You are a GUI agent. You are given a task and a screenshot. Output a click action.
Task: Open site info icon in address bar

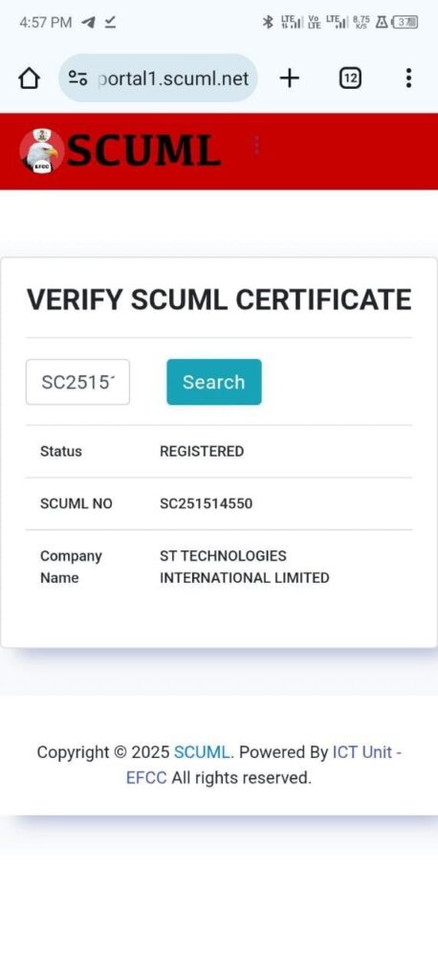[x=78, y=78]
